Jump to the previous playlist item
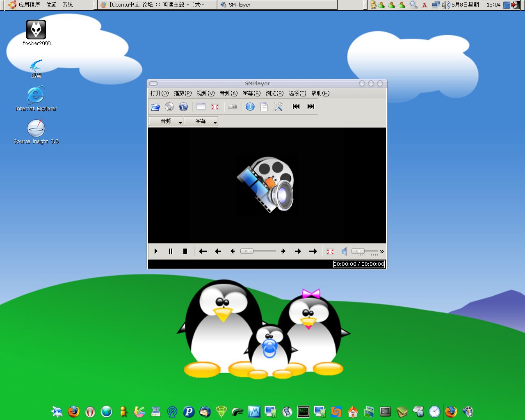This screenshot has height=420, width=525. tap(296, 107)
